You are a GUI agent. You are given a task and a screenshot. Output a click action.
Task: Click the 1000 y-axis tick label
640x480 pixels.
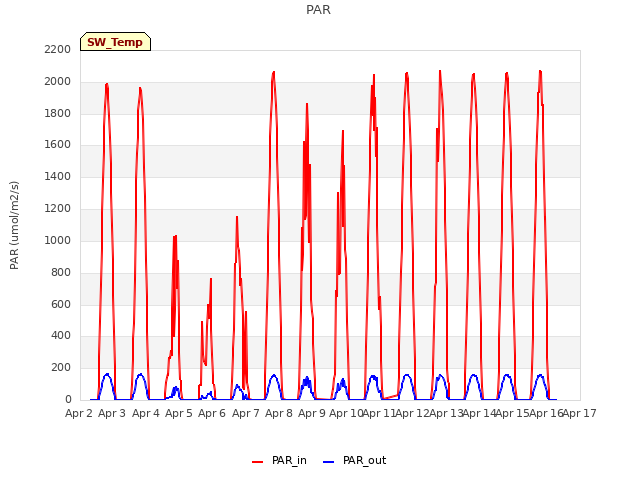click(x=58, y=240)
